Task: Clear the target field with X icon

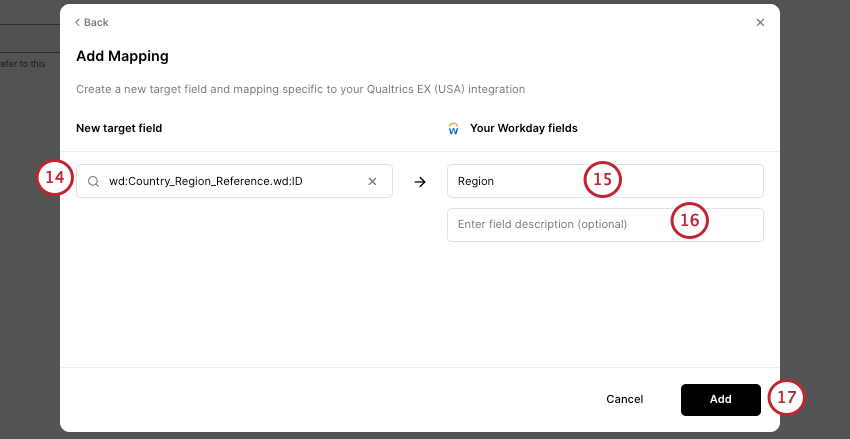Action: coord(373,182)
